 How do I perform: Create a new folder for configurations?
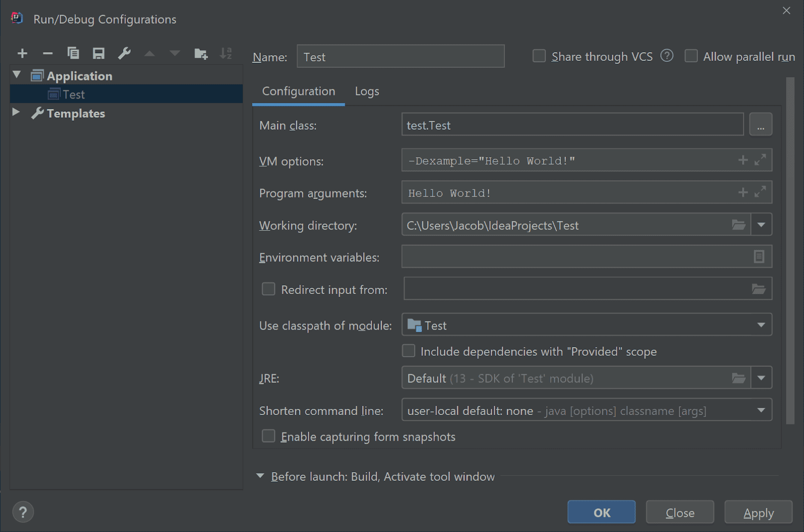coord(200,53)
